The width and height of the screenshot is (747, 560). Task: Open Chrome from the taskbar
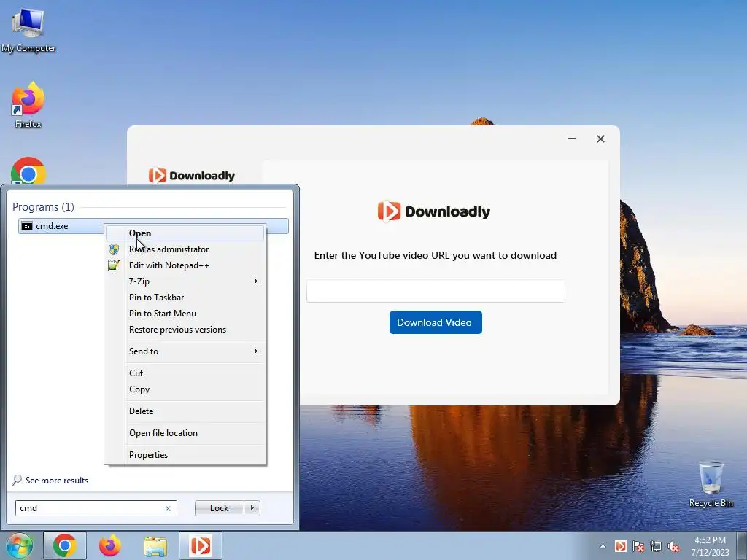[x=65, y=545]
